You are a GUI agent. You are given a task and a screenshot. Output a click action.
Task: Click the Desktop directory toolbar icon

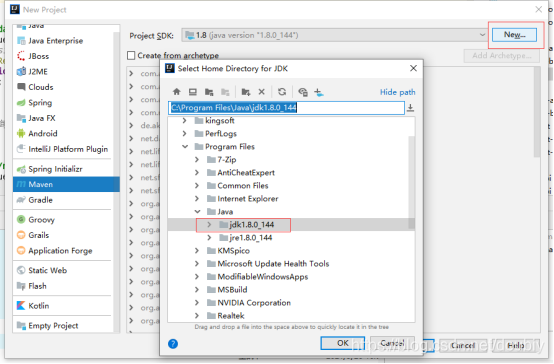click(193, 92)
